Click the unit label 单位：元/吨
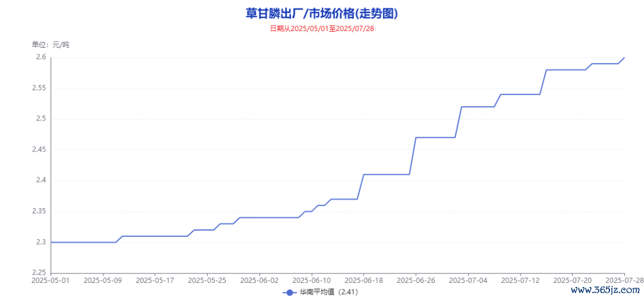This screenshot has height=299, width=644. pos(51,45)
